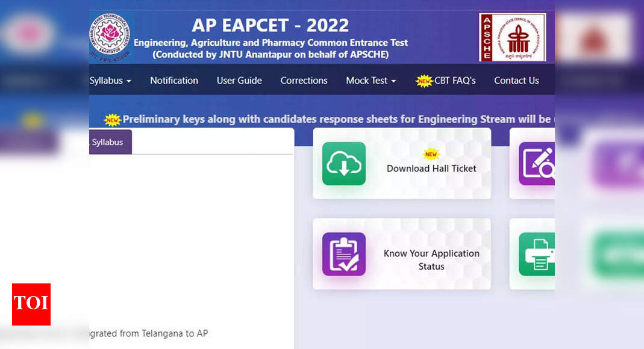
Task: Click the AP EAPCET 2022 header title
Action: pyautogui.click(x=270, y=25)
